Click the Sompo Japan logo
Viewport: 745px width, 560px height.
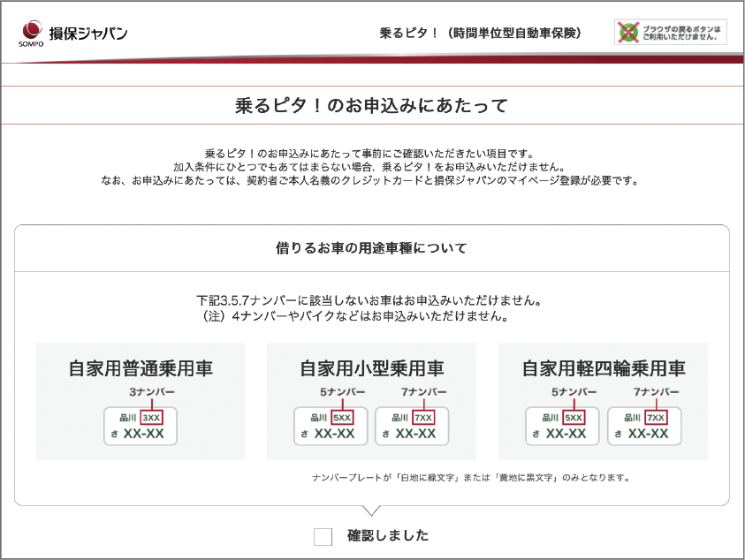pyautogui.click(x=73, y=34)
